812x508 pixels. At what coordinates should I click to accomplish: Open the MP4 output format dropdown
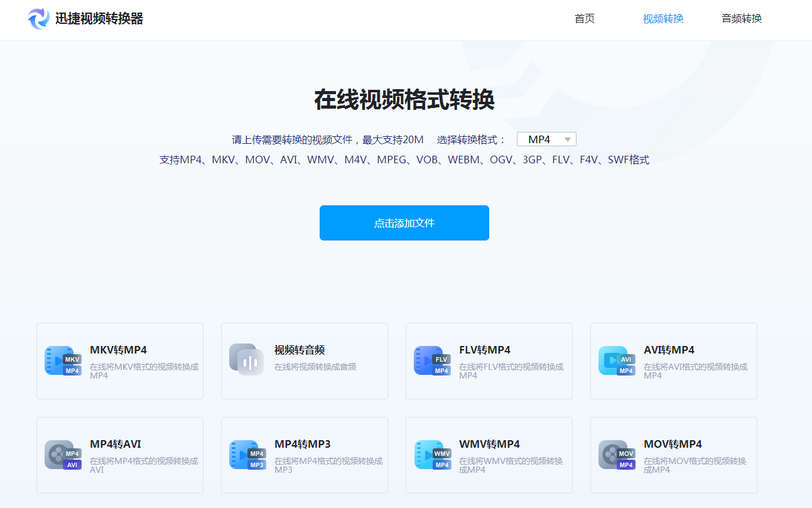click(546, 139)
